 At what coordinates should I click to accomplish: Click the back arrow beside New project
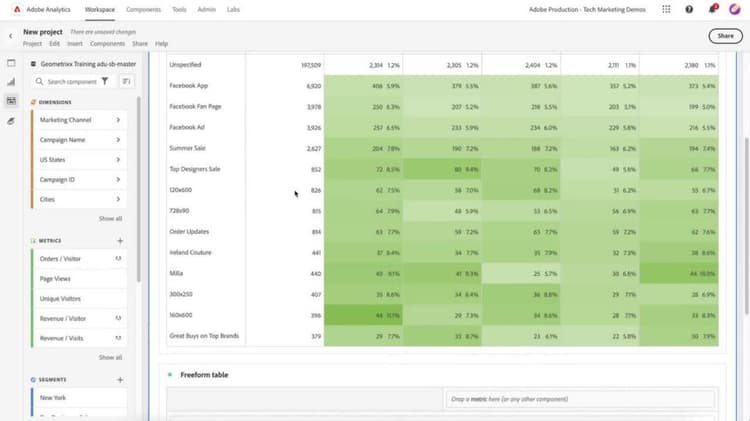click(11, 36)
